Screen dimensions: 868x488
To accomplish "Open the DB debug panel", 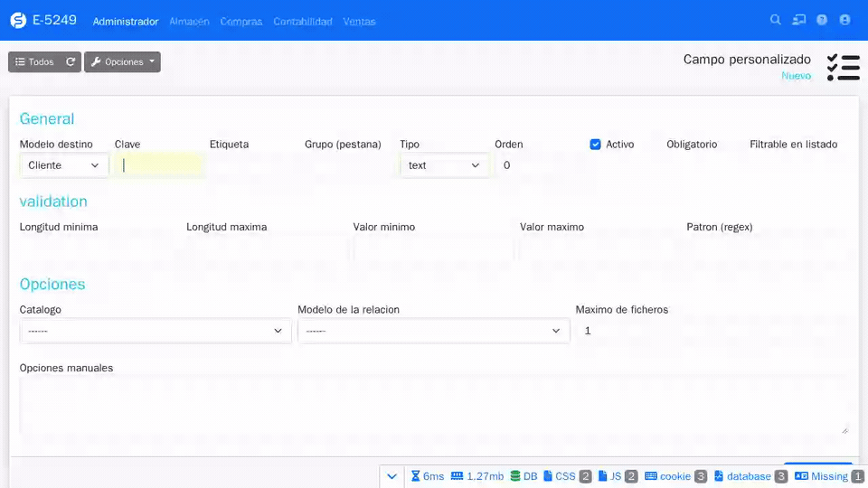I will pyautogui.click(x=524, y=476).
